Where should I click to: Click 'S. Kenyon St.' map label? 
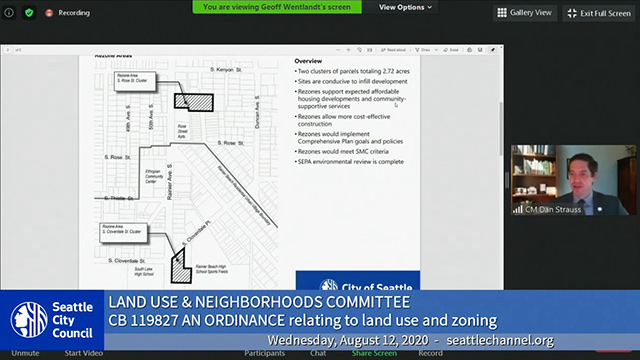(x=226, y=70)
